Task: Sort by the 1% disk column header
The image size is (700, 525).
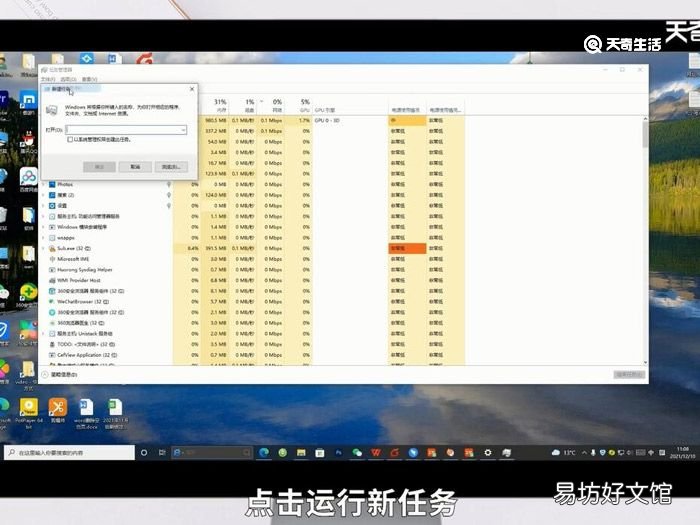Action: pos(243,105)
